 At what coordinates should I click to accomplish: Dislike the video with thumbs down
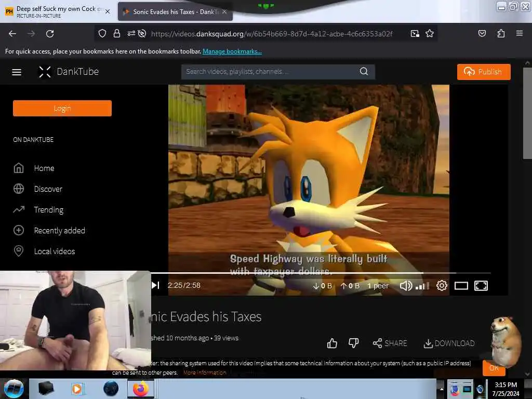click(353, 343)
